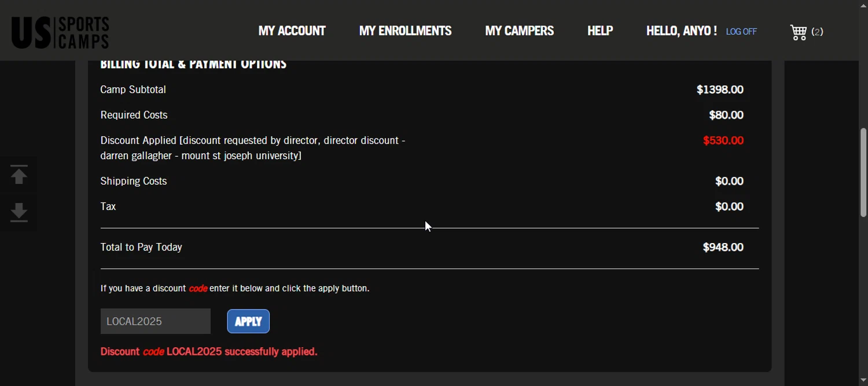Jump to page bottom with down arrow icon

point(19,212)
